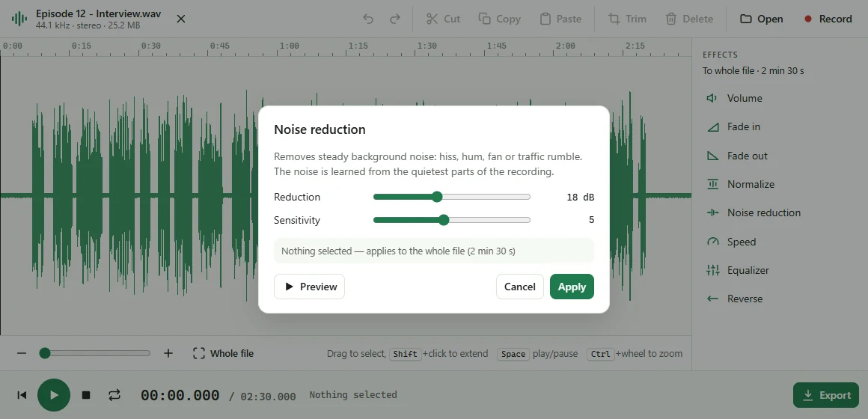Click the round Play button

(x=54, y=395)
